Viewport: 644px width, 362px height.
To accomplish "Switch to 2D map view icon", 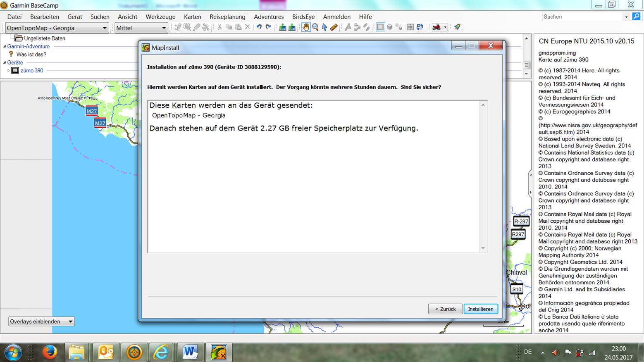I will [380, 27].
